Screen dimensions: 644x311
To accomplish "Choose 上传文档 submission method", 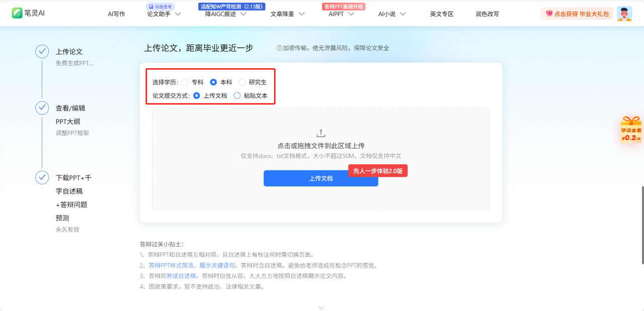I will [197, 95].
